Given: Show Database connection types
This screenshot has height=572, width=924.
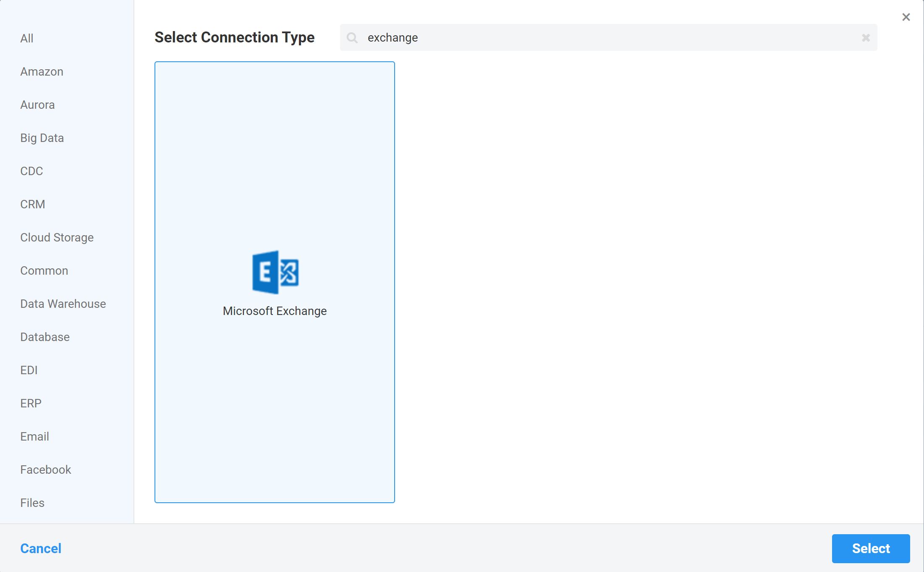Looking at the screenshot, I should click(x=44, y=337).
